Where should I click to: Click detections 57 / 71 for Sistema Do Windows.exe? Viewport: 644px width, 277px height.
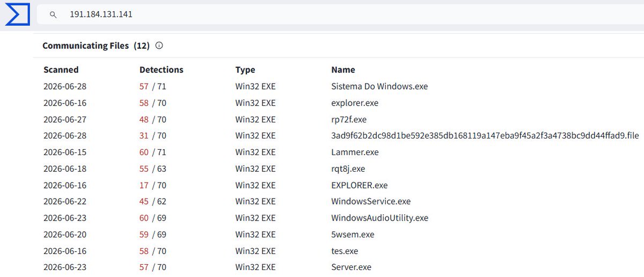pyautogui.click(x=153, y=86)
